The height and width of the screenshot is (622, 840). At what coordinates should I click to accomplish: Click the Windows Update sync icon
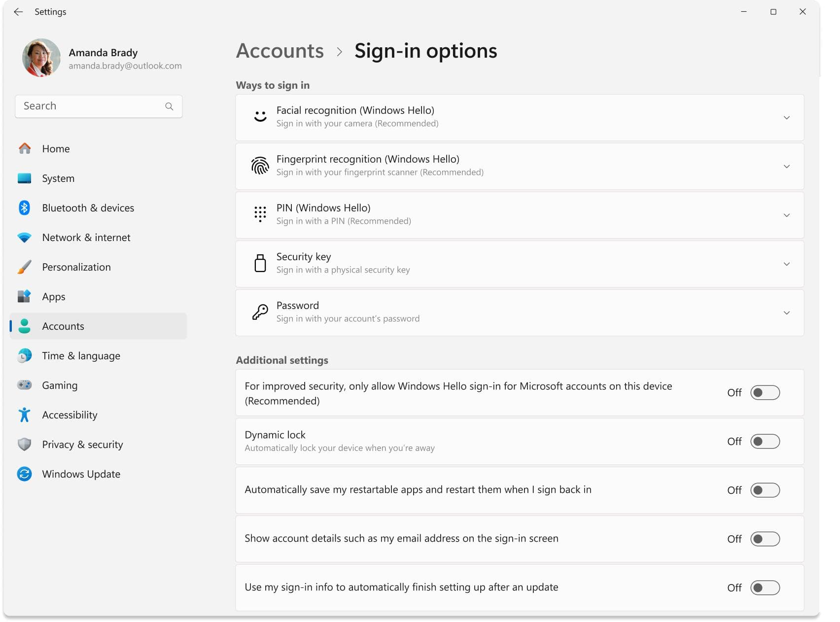[25, 474]
